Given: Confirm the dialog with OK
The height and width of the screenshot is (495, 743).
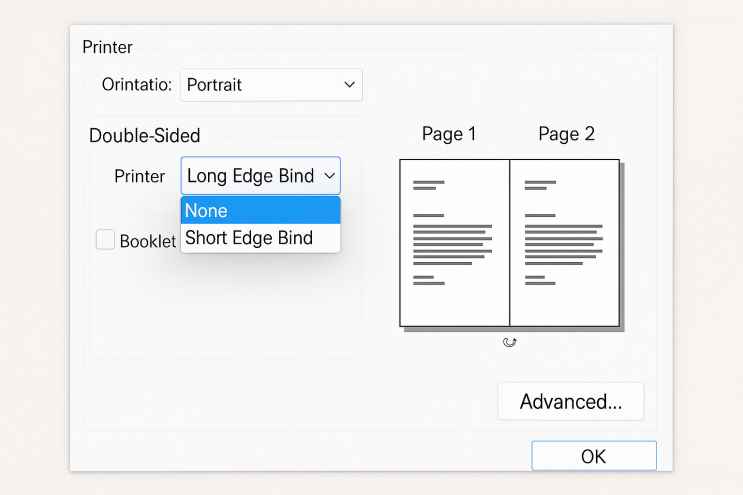Looking at the screenshot, I should click(593, 456).
